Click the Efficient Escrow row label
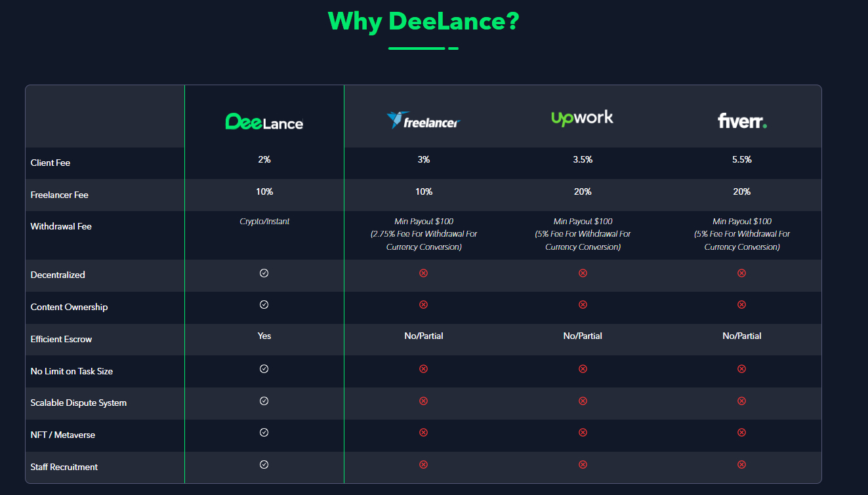868x495 pixels. [61, 340]
